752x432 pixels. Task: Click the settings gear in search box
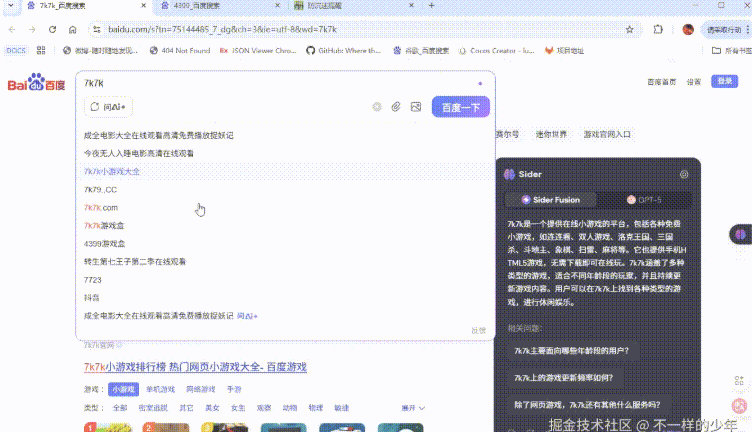coord(377,107)
